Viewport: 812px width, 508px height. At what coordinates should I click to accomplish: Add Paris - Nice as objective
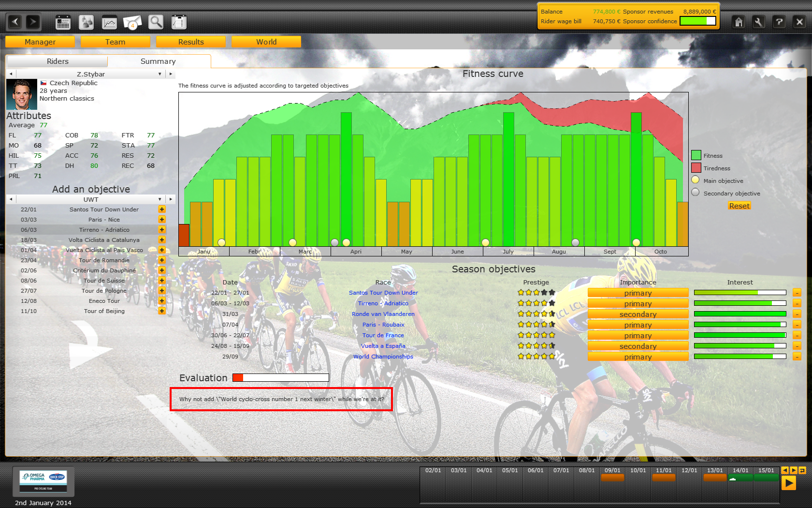click(162, 220)
